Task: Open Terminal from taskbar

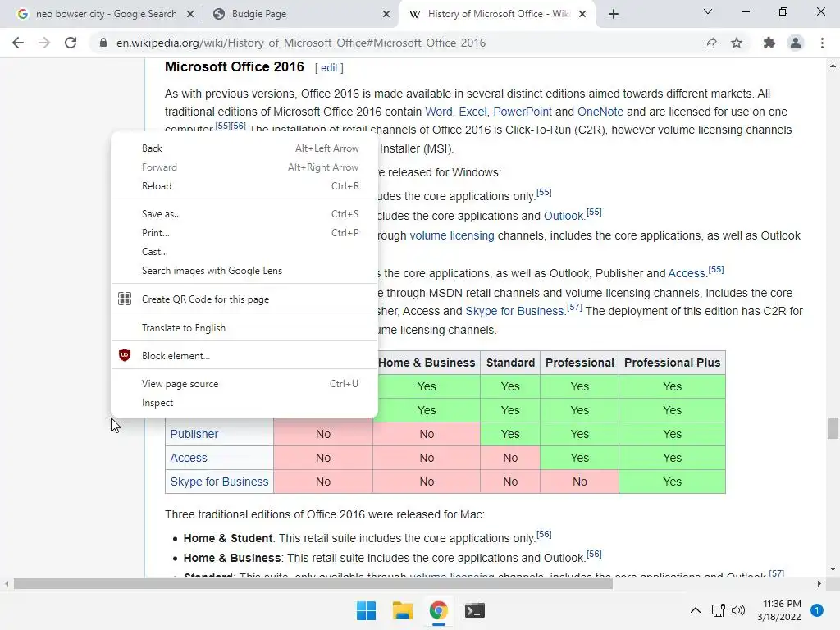Action: (475, 610)
